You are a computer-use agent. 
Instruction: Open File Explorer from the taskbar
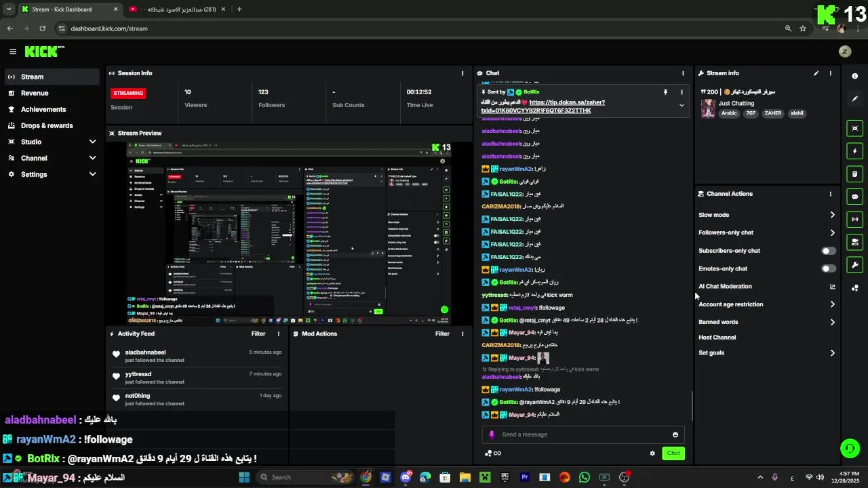[465, 477]
